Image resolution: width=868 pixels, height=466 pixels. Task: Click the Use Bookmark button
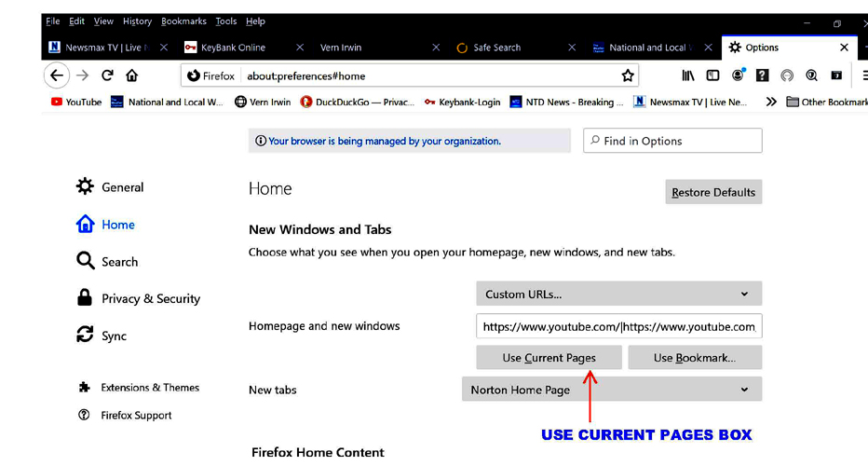point(694,358)
